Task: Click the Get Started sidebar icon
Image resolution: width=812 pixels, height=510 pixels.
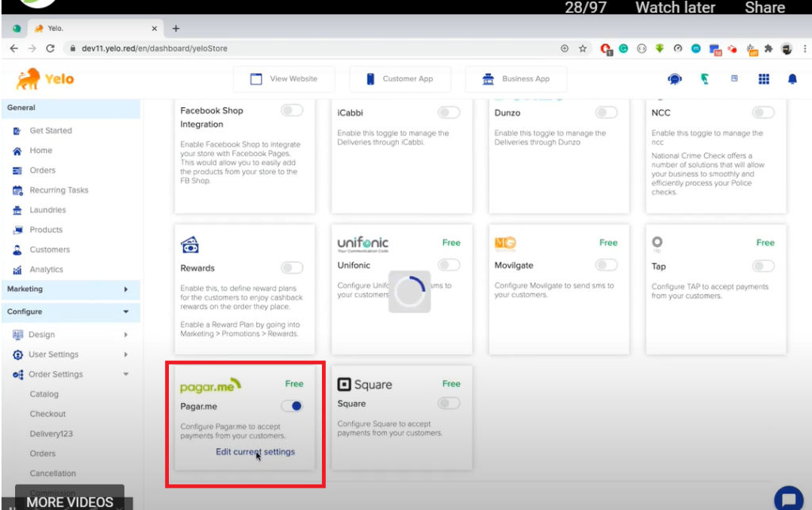Action: pyautogui.click(x=17, y=131)
